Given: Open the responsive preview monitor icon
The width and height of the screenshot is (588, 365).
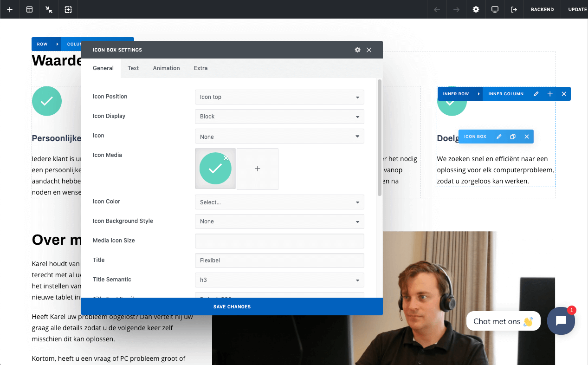Looking at the screenshot, I should [x=495, y=9].
